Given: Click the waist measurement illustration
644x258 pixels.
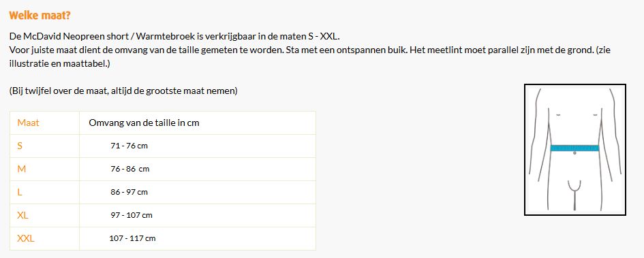Looking at the screenshot, I should click(575, 150).
